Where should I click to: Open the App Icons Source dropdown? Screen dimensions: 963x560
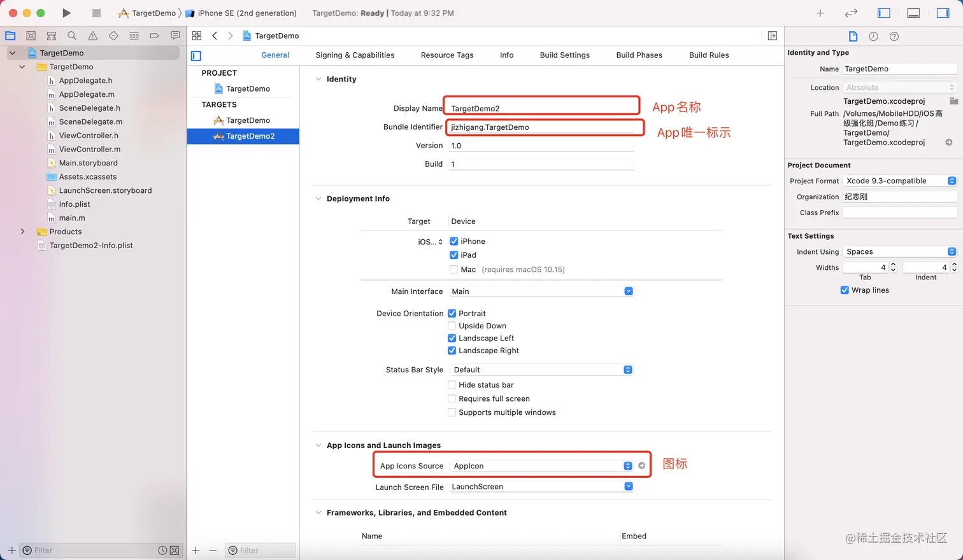pos(541,466)
